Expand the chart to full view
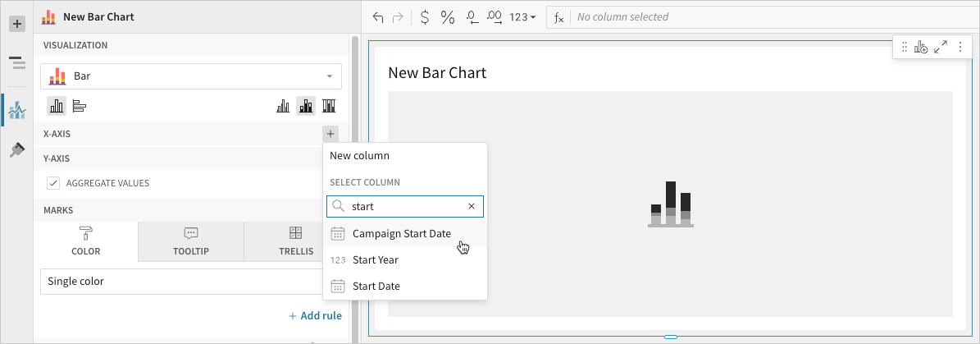980x344 pixels. [x=941, y=48]
